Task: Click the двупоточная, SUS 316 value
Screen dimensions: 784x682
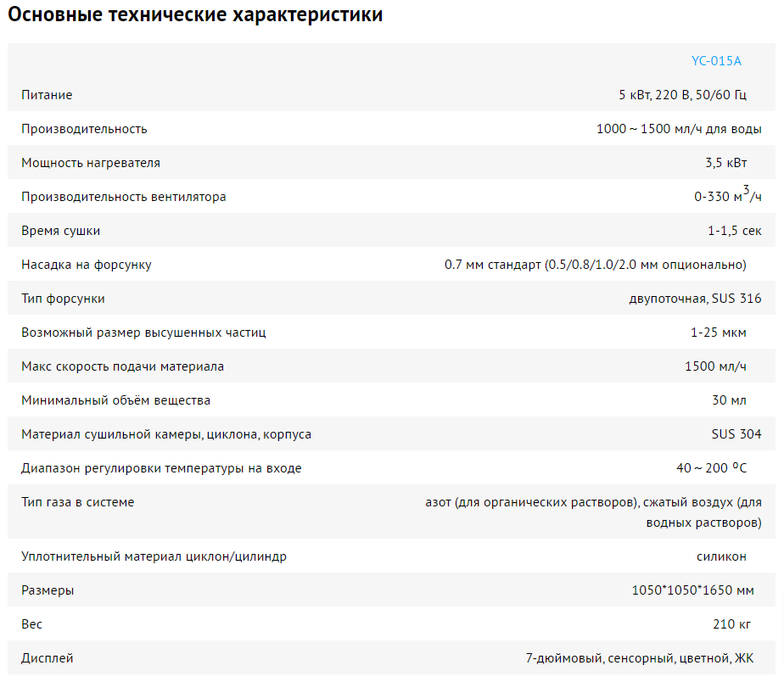Action: [695, 299]
